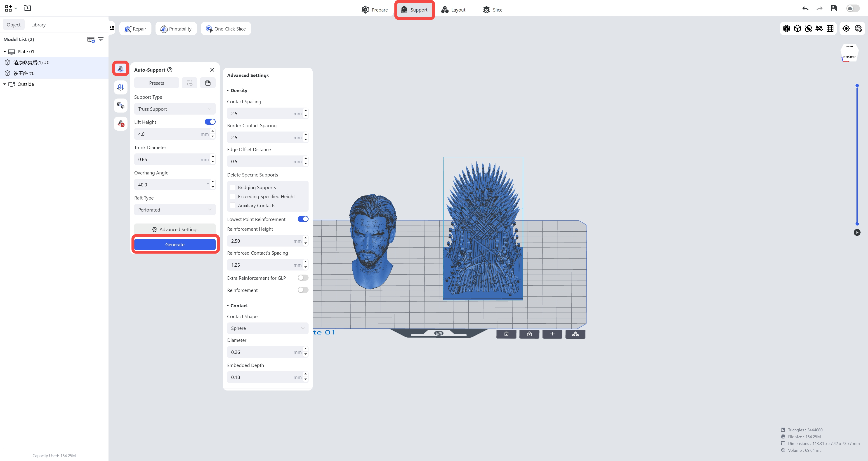Open the Support Type dropdown
868x461 pixels.
(175, 109)
